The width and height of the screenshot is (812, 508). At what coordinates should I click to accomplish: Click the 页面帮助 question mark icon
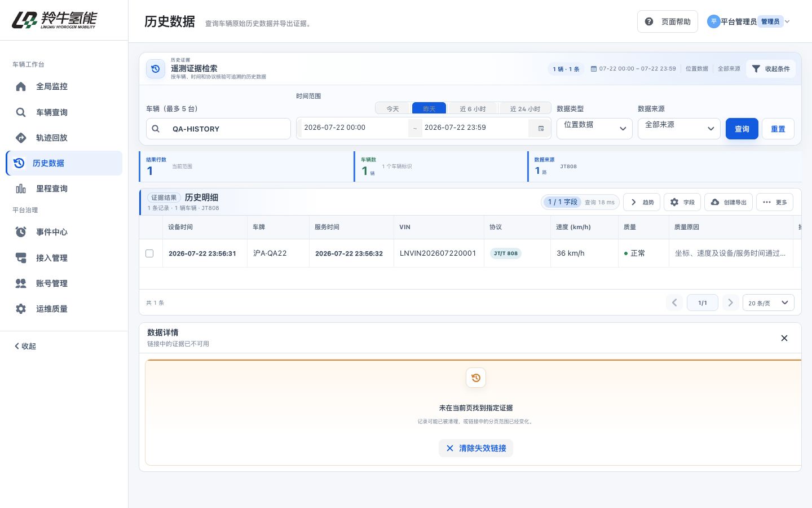[x=649, y=21]
